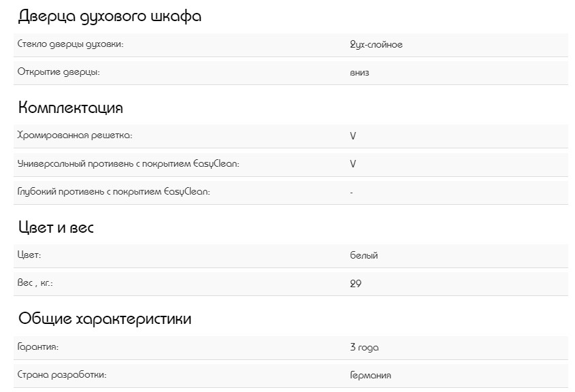Select the 'Стекло дверцы духовки' label
Viewport: 575px width, 392px height.
click(x=70, y=44)
